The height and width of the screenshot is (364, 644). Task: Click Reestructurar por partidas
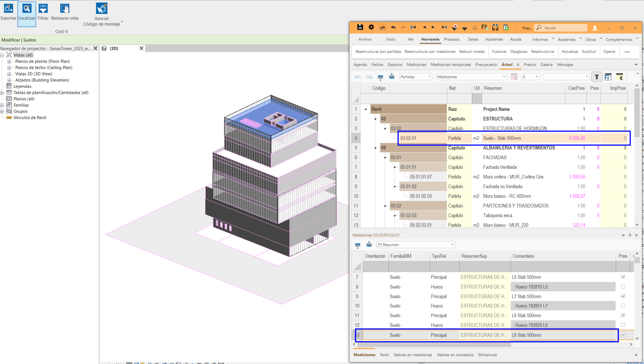[378, 52]
